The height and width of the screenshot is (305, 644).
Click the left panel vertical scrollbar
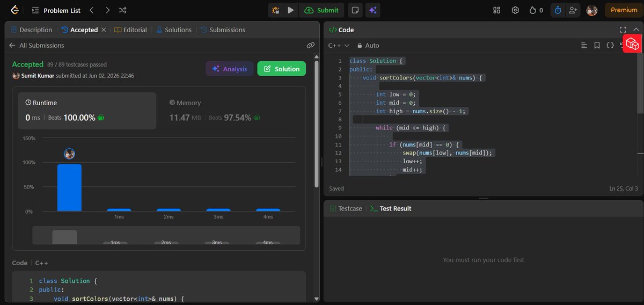317,124
